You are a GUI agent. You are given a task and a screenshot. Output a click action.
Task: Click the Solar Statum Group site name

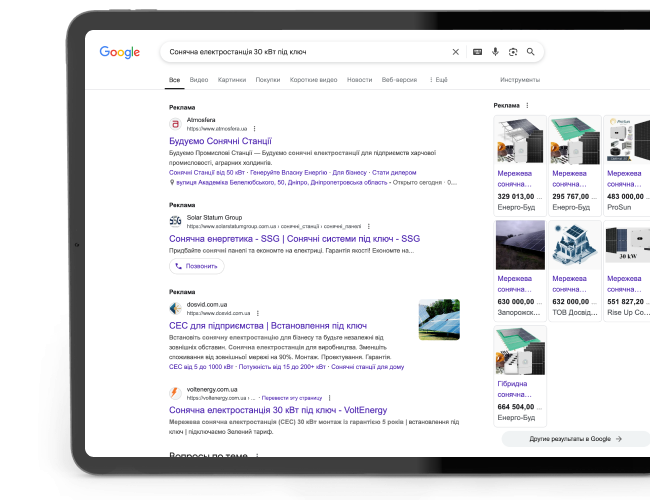click(x=214, y=217)
